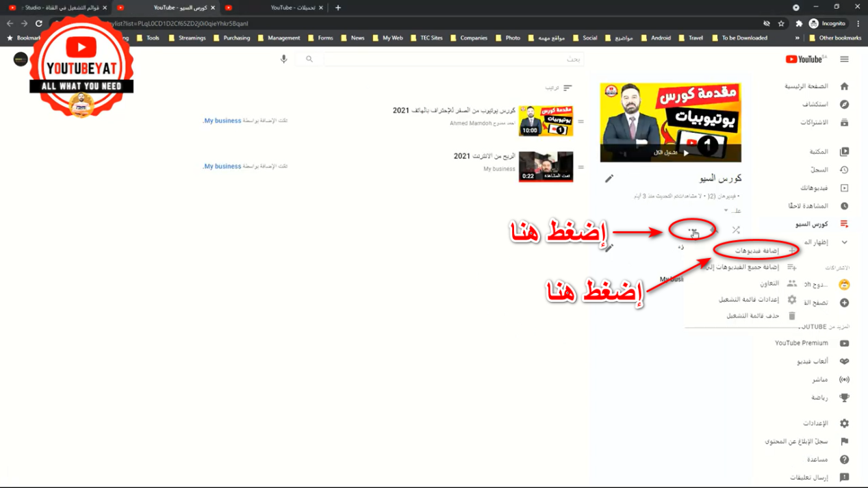The image size is (868, 488).
Task: Click the search magnifier button
Action: tap(309, 60)
